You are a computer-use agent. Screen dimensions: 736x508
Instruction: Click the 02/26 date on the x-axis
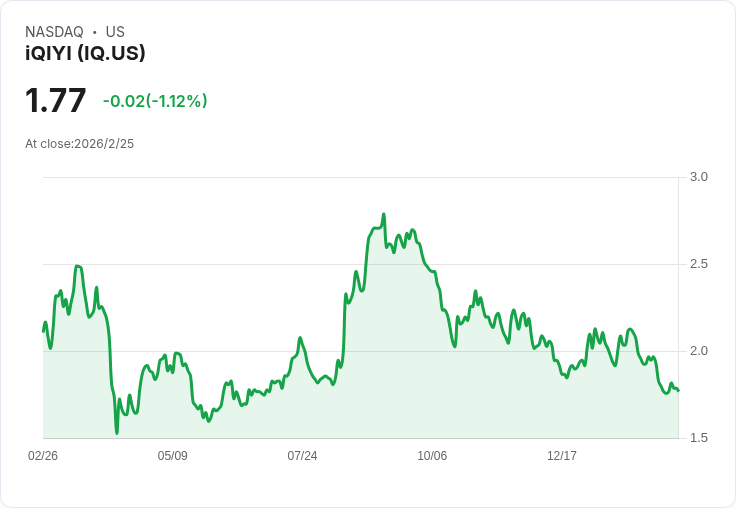(x=43, y=456)
